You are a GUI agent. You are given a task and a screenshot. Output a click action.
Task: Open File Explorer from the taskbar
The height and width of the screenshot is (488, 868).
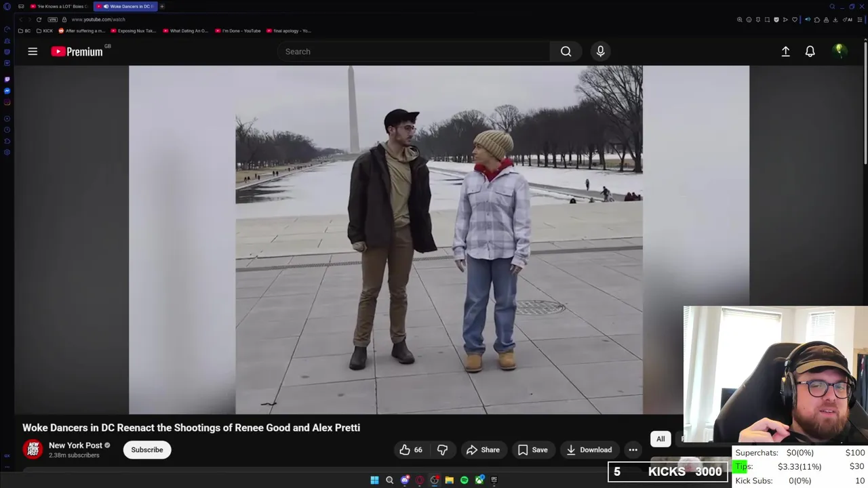pos(450,480)
